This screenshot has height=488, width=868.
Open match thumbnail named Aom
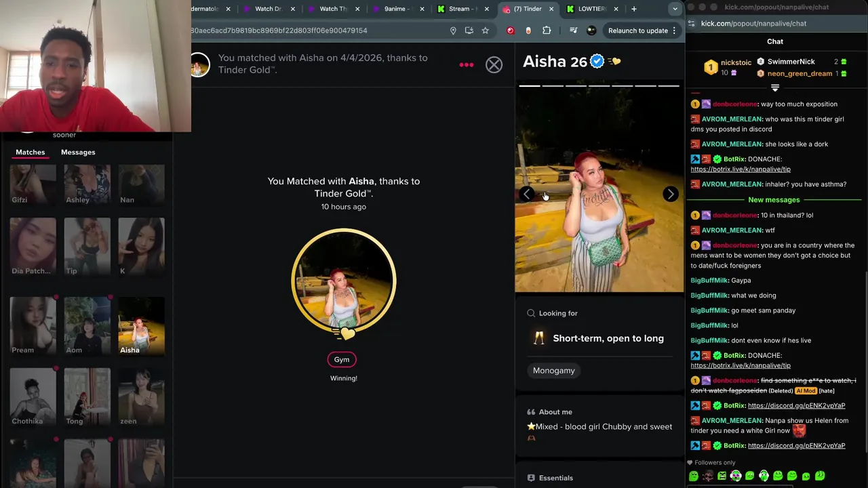[x=87, y=326]
